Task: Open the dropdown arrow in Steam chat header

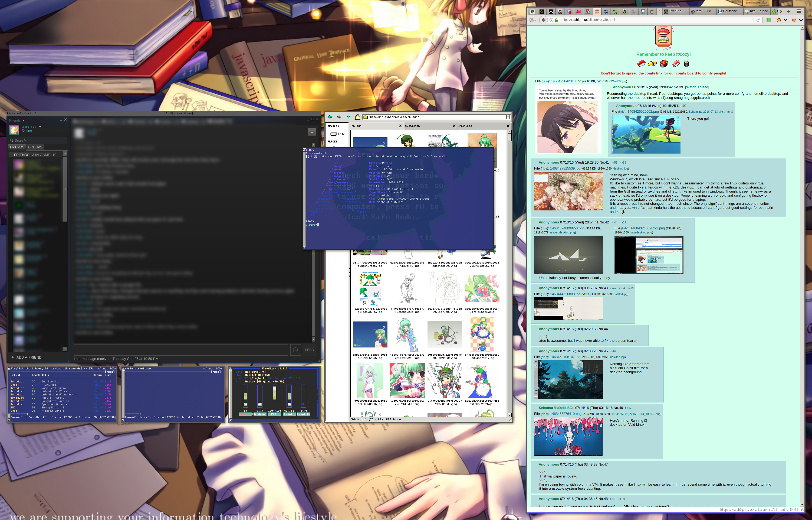Action: click(x=312, y=132)
